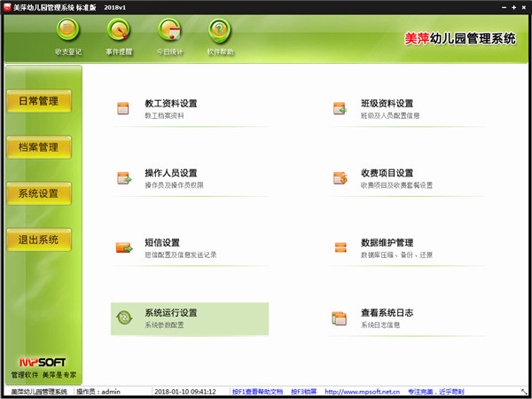
Task: Click the 收支登记 toolbar icon
Action: [x=68, y=31]
